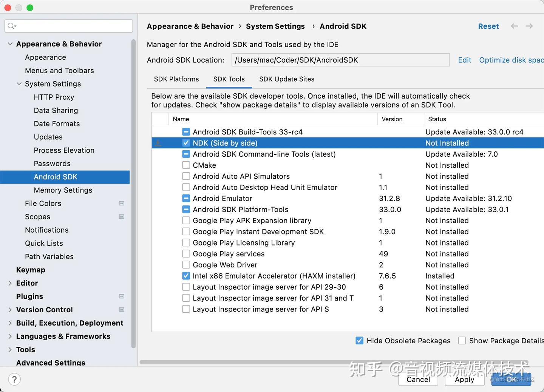Image resolution: width=544 pixels, height=392 pixels.
Task: Uncheck Hide Obsolete Packages
Action: pos(360,341)
